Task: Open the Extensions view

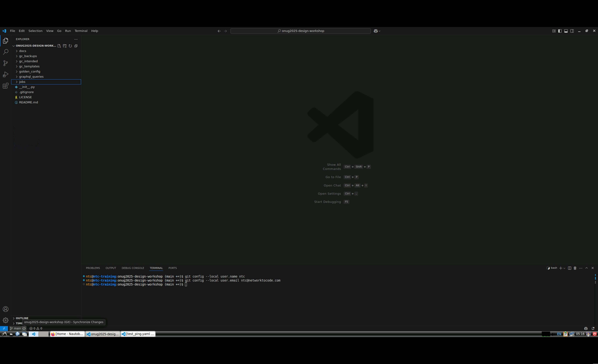Action: (5, 86)
